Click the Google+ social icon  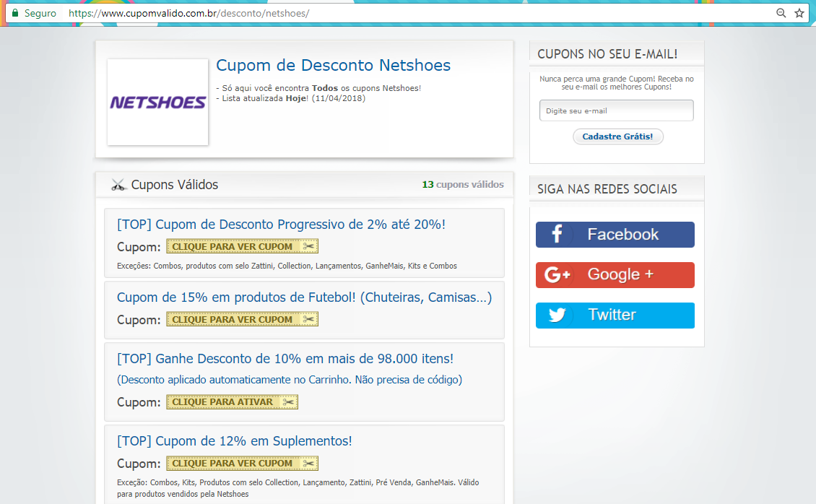pos(557,275)
